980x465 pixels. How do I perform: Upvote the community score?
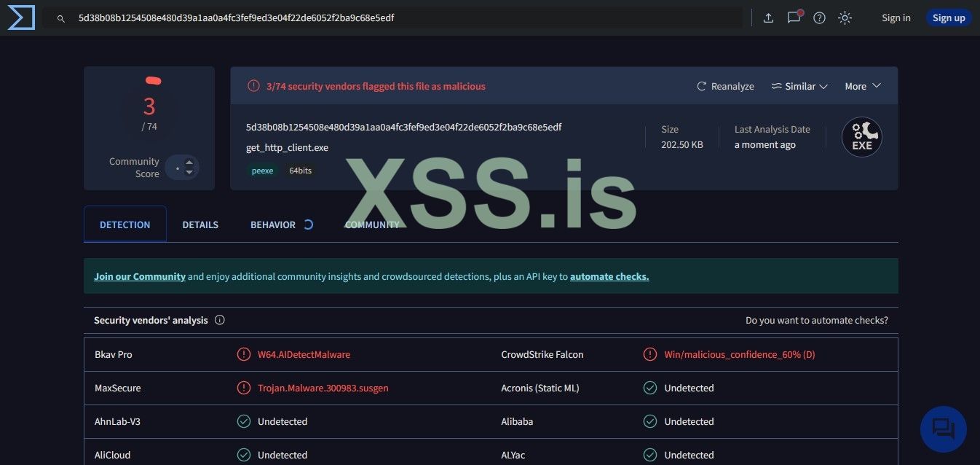(x=189, y=163)
